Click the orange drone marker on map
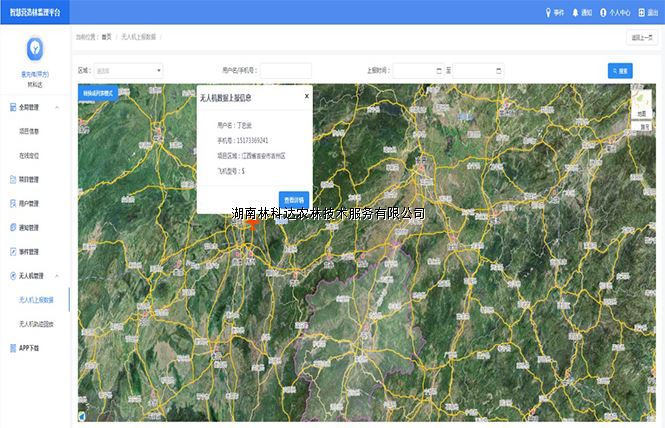Image resolution: width=665 pixels, height=428 pixels. pos(251,222)
